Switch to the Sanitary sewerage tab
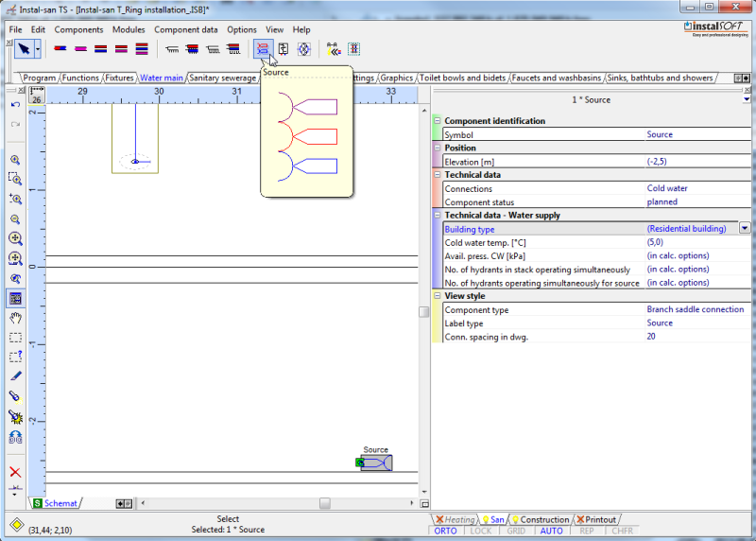The height and width of the screenshot is (541, 756). (222, 78)
